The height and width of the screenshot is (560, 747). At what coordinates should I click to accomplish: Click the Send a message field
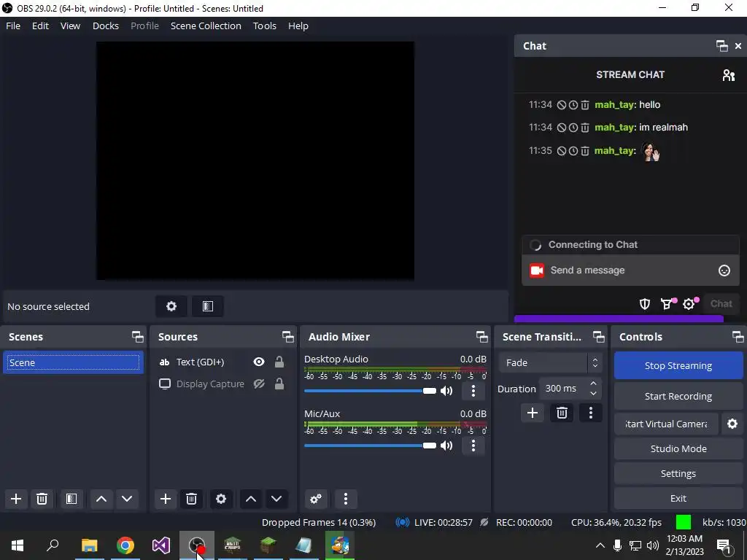(630, 271)
